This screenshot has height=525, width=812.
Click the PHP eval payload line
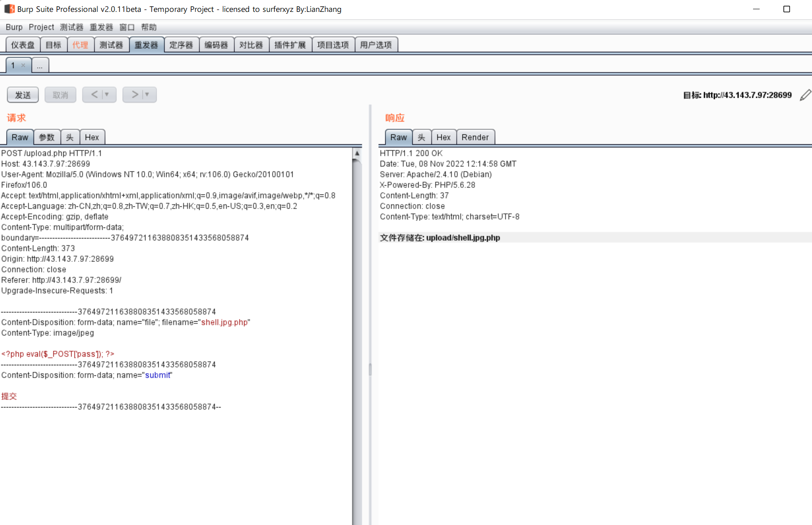click(x=58, y=354)
